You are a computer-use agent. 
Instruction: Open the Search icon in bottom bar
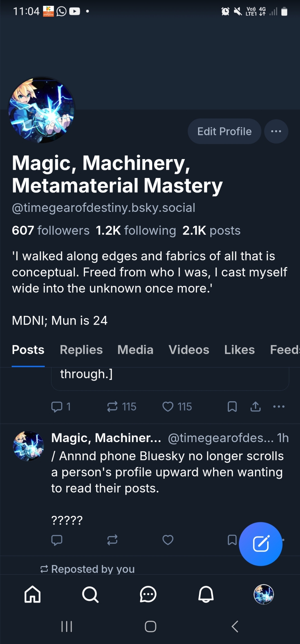(90, 594)
